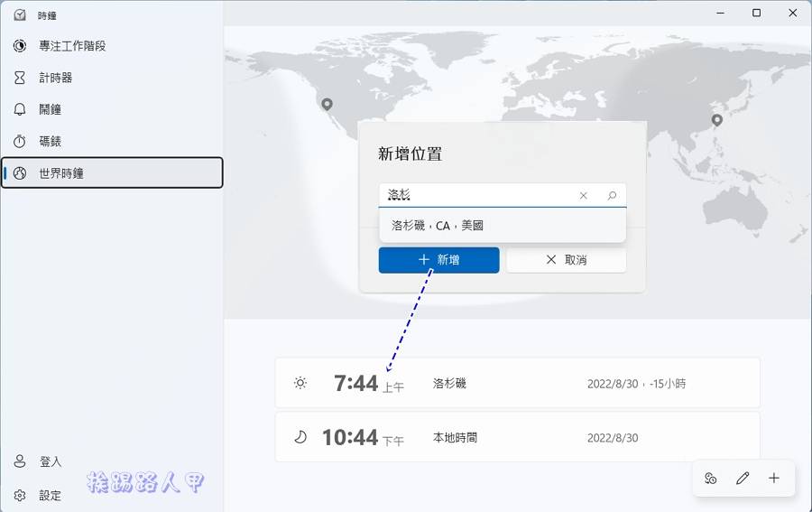The width and height of the screenshot is (812, 512).
Task: Click the pencil edit clocks icon
Action: point(743,479)
